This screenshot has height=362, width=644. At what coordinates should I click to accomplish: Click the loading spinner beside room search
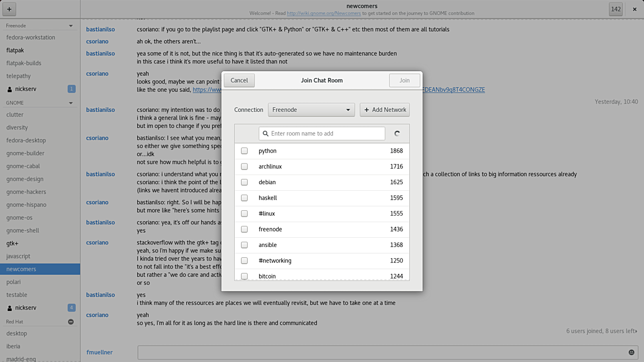[x=397, y=134]
